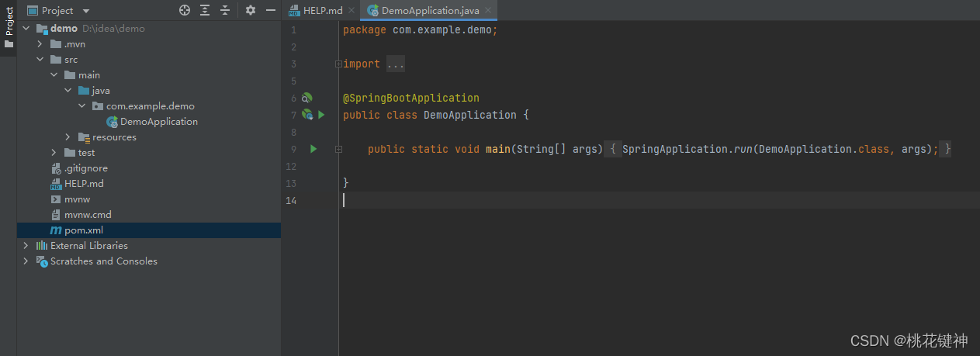
Task: Click the mvnw.cmd file icon
Action: pos(56,215)
